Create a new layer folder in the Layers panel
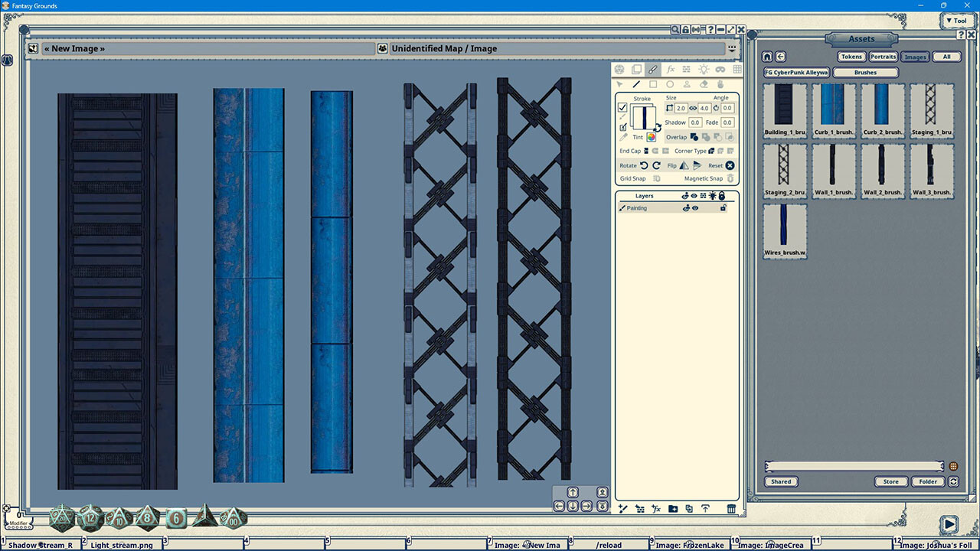Image resolution: width=980 pixels, height=551 pixels. click(672, 509)
